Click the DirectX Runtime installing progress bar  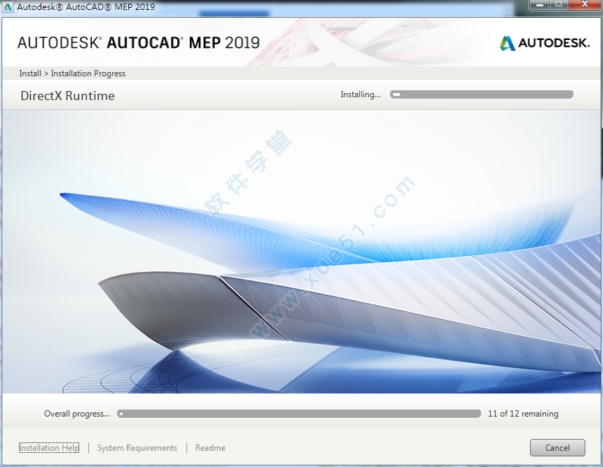[481, 94]
